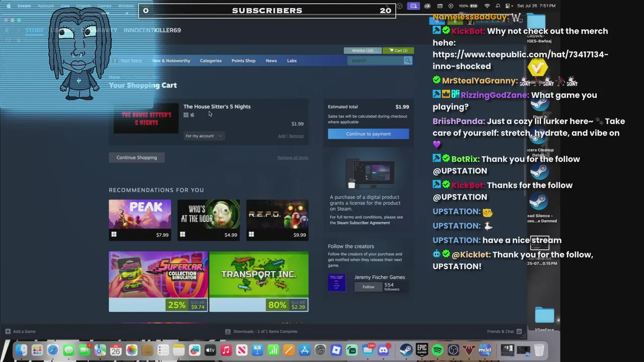Open OBS Studio in dock

coord(453,350)
